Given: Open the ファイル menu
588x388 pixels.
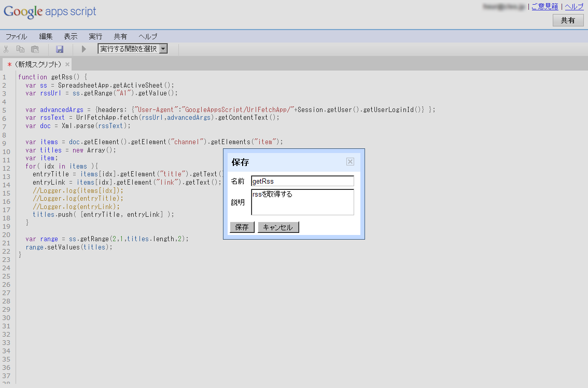Looking at the screenshot, I should 16,36.
